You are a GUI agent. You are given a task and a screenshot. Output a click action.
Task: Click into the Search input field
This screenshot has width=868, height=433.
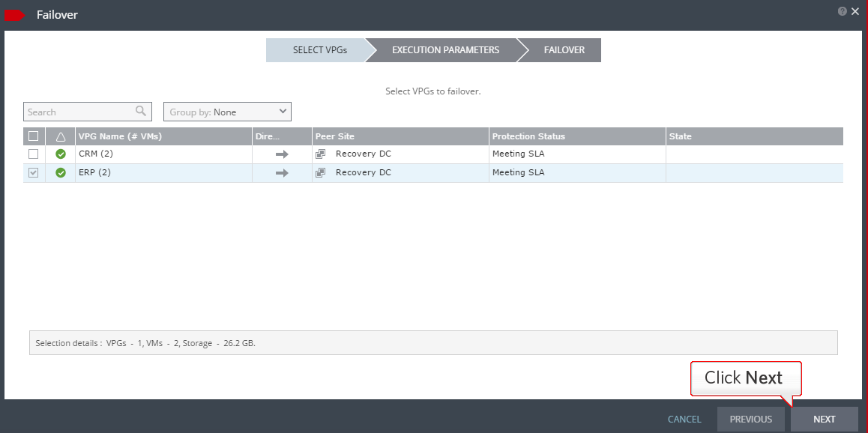click(x=79, y=112)
